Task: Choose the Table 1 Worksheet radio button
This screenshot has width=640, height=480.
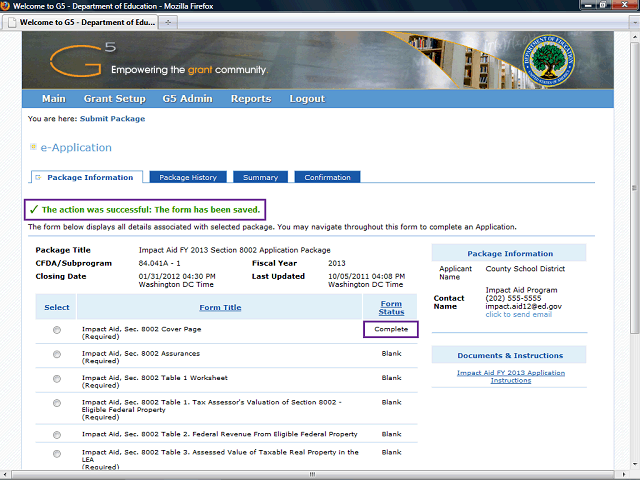Action: pos(56,378)
